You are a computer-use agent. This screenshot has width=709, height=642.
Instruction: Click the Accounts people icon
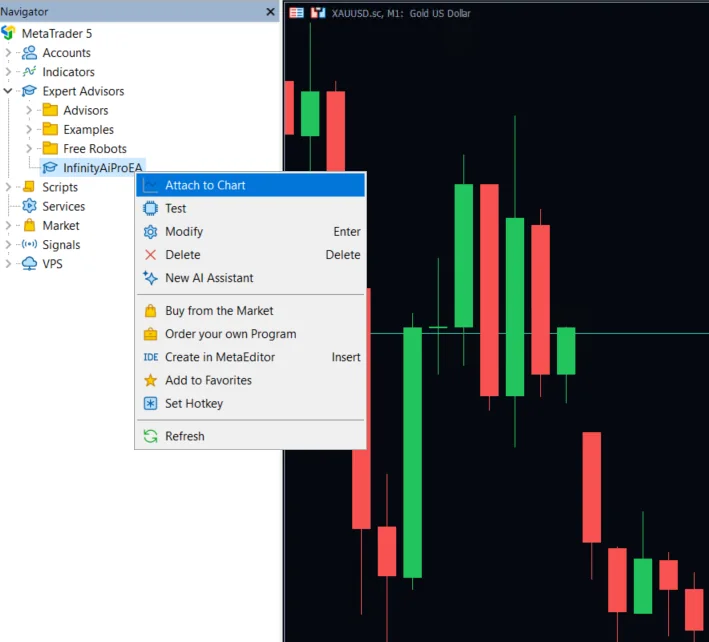click(x=29, y=52)
